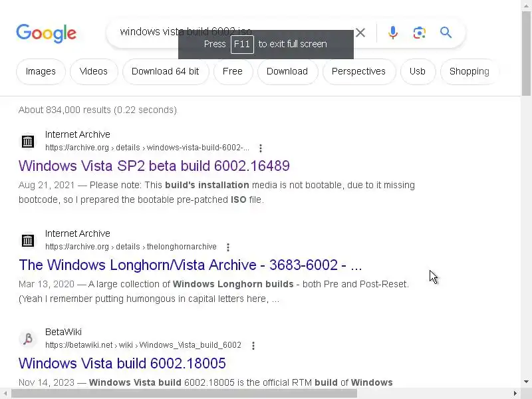Click Internet Archive favicon of Longhorn Archive result

28,240
